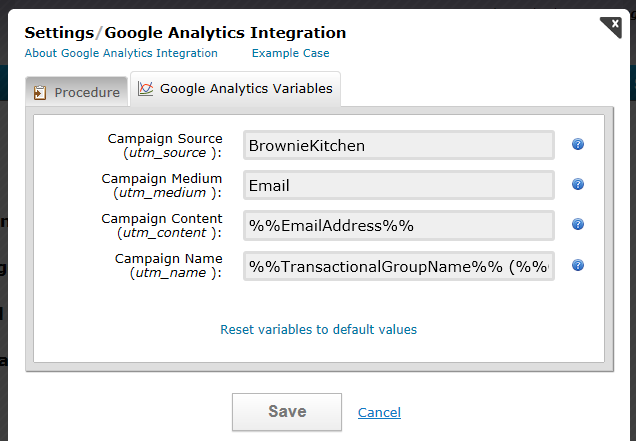Focus the BrownieKitchen campaign source field
Viewport: 636px width, 441px height.
coord(398,145)
